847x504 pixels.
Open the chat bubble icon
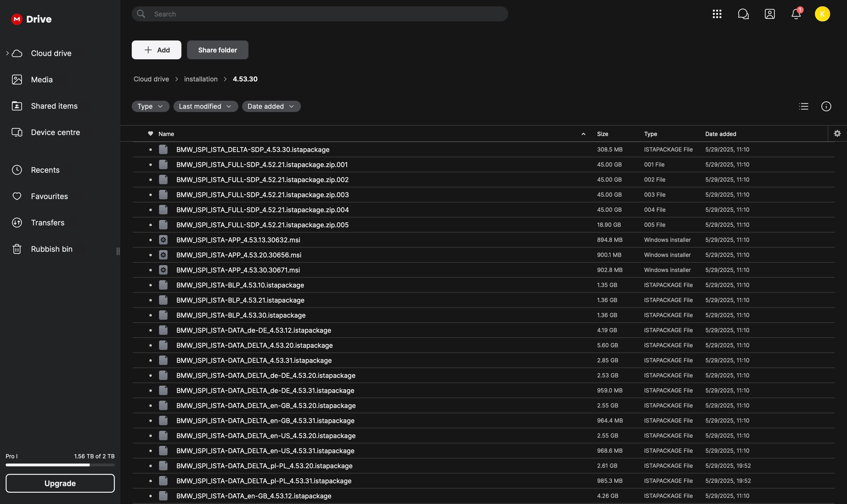coord(743,14)
